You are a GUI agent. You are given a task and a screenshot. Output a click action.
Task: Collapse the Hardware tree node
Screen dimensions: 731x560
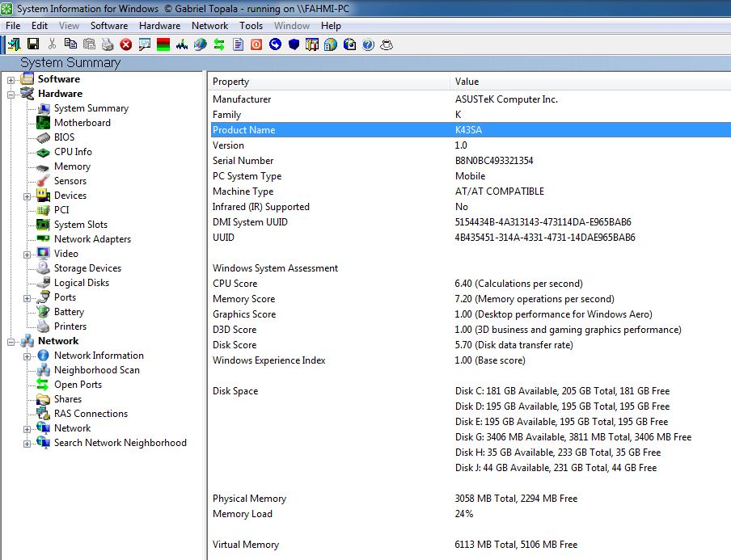point(11,95)
